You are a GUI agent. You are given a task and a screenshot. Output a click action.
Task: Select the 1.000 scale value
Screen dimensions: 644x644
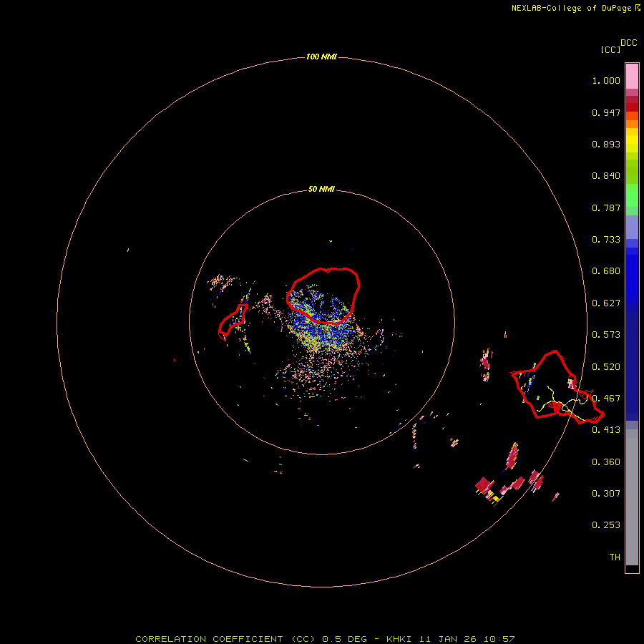(x=606, y=80)
